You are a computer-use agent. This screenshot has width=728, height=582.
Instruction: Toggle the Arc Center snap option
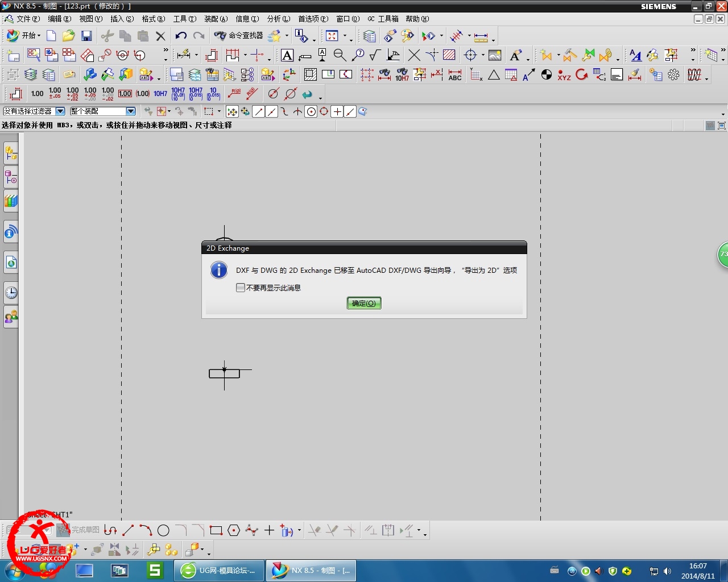(311, 111)
